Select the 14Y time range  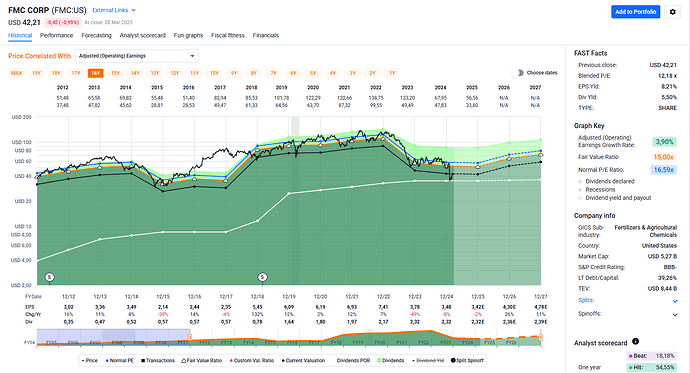135,73
